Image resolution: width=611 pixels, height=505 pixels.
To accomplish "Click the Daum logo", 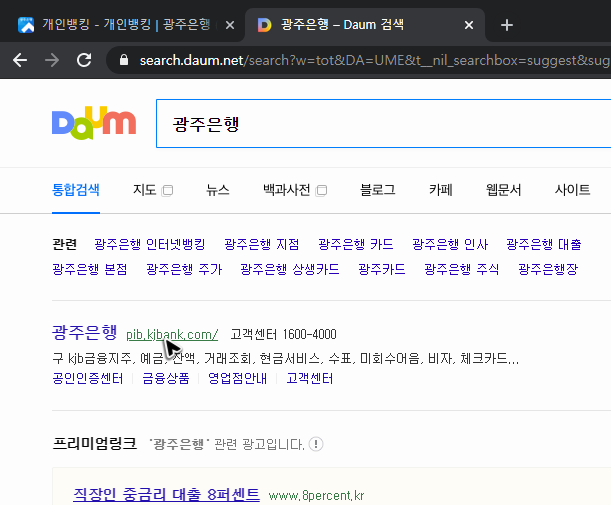I will click(x=94, y=123).
